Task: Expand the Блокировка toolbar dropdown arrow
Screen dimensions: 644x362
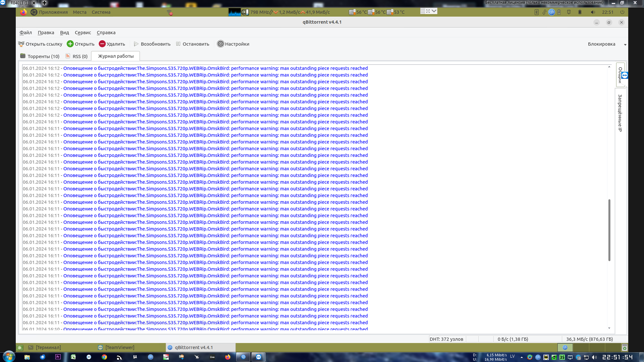Action: pyautogui.click(x=625, y=44)
